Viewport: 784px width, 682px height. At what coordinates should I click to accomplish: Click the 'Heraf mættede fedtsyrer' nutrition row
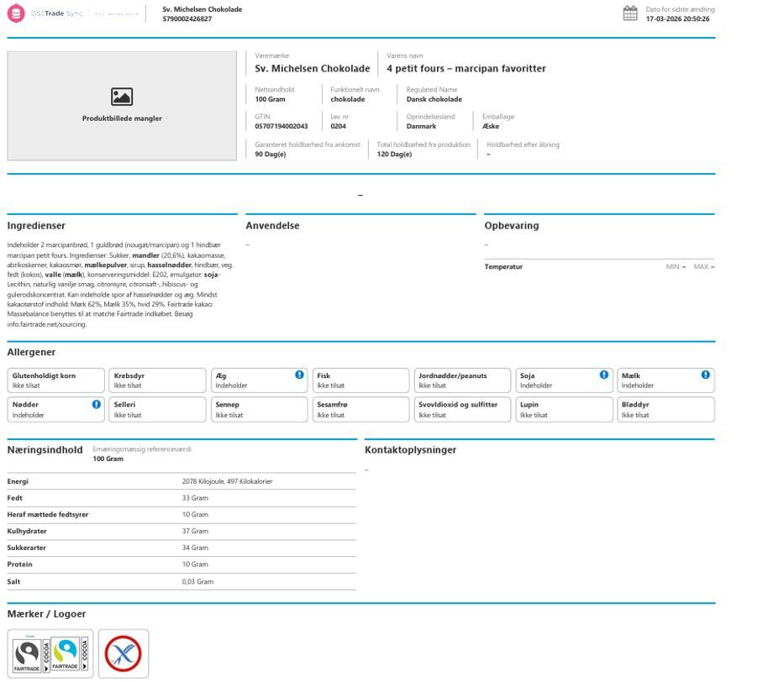182,515
